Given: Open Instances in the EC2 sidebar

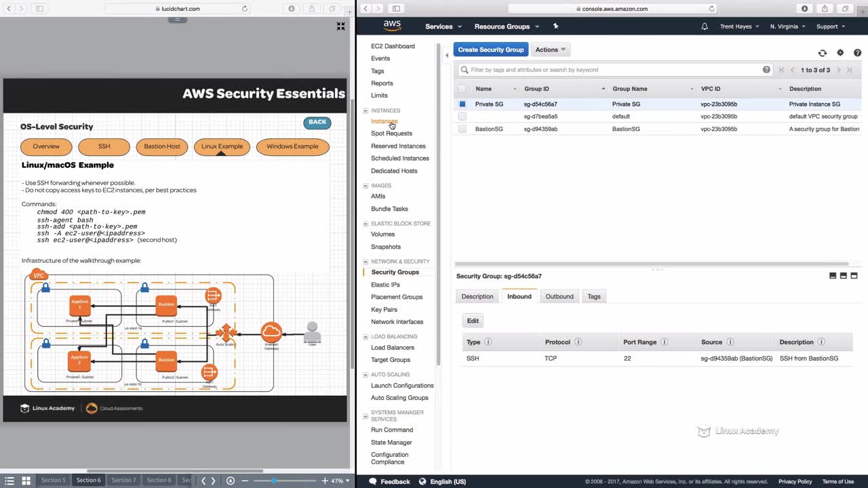Looking at the screenshot, I should coord(384,121).
